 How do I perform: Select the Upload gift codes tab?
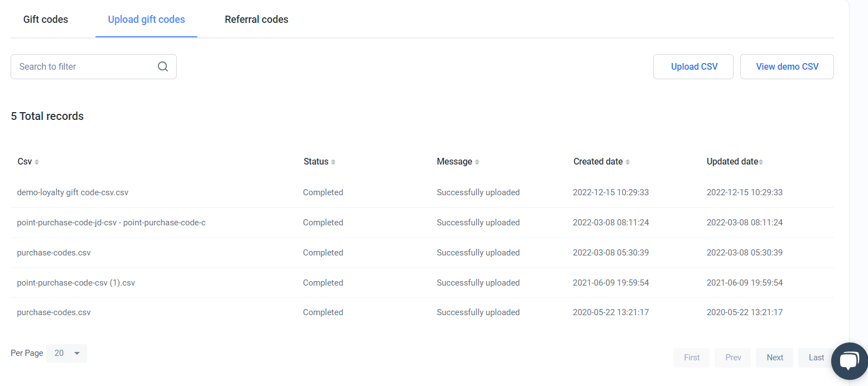(146, 20)
